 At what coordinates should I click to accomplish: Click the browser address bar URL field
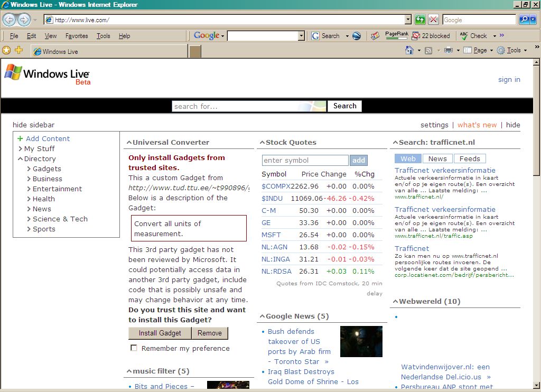pos(228,20)
